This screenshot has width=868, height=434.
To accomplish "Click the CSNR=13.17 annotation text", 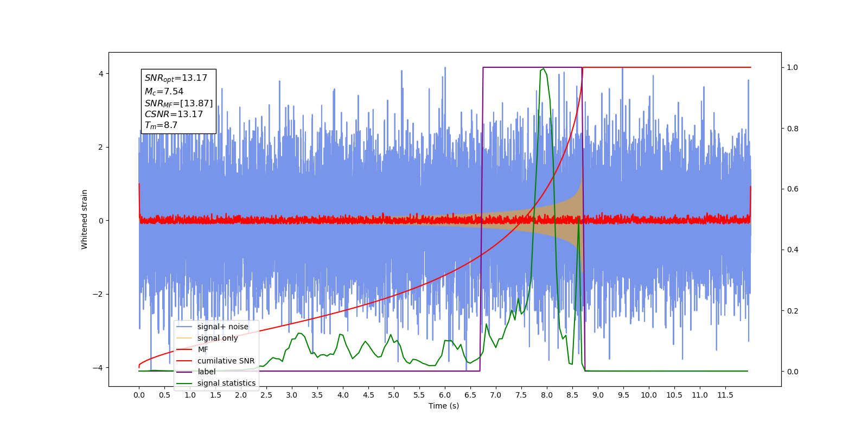I will (x=174, y=114).
